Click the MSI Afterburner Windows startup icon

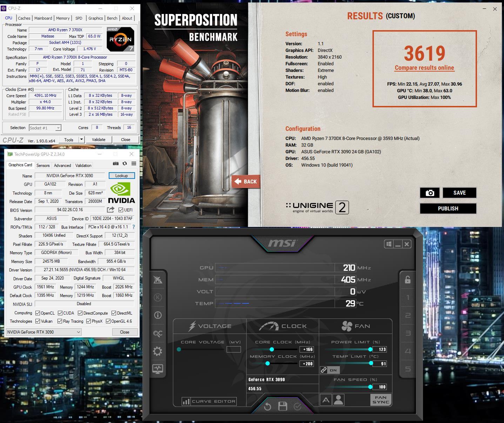(389, 244)
